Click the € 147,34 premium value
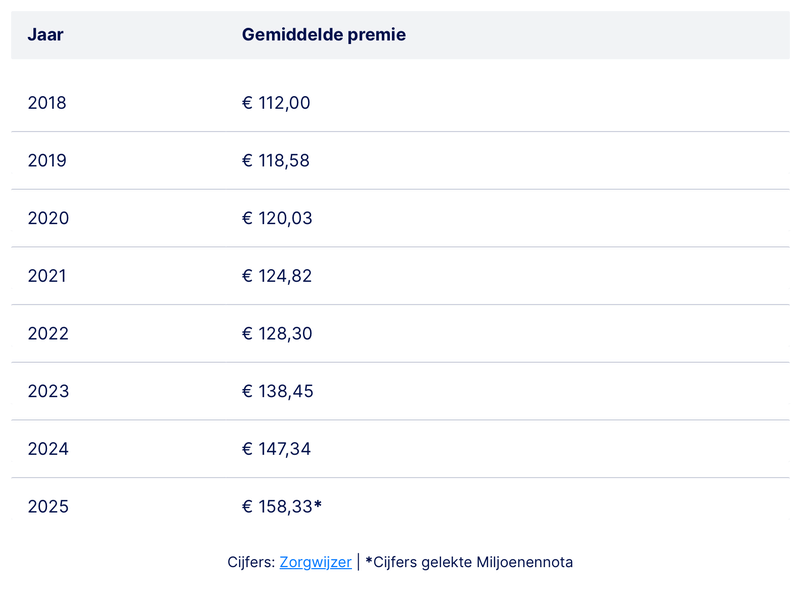This screenshot has height=598, width=800. [277, 449]
